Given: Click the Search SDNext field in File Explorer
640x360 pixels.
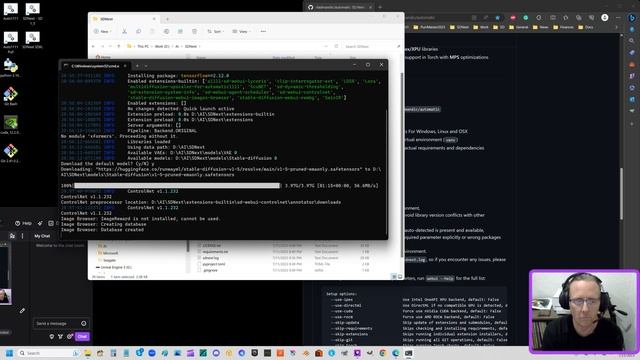Looking at the screenshot, I should pos(369,47).
